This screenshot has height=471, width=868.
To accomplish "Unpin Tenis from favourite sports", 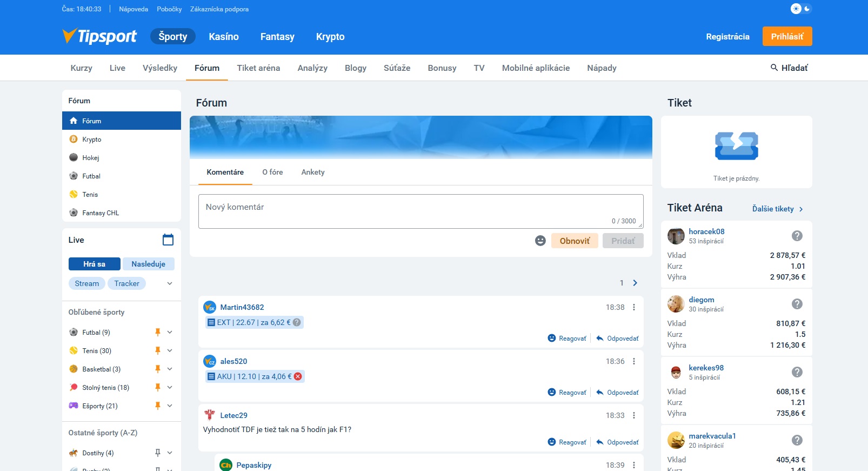I will tap(158, 350).
